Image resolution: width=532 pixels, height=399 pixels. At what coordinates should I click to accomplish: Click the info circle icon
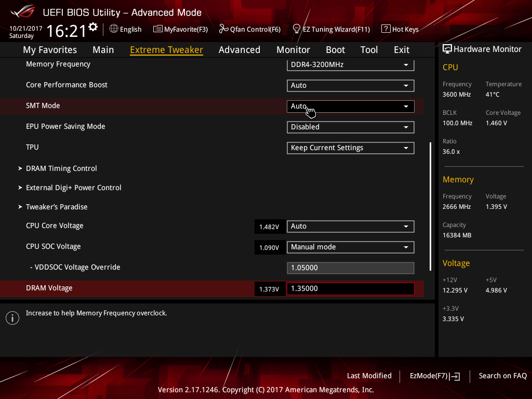[x=12, y=318]
